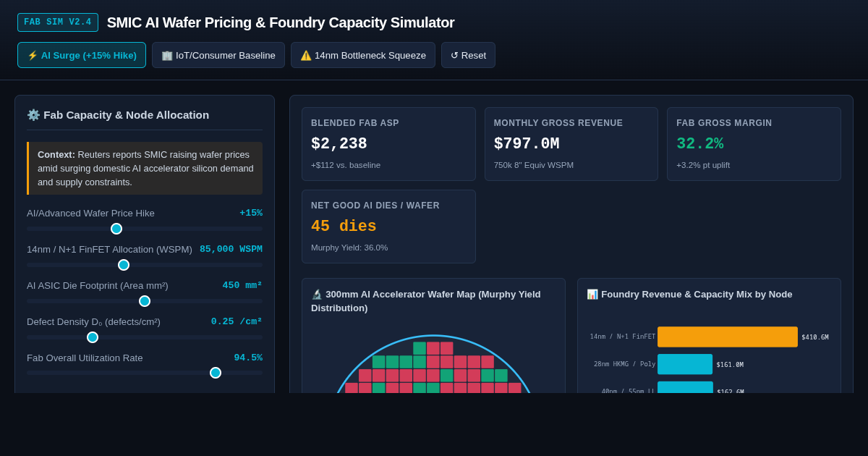Click the Reuters context note about SMIC prices

click(145, 168)
